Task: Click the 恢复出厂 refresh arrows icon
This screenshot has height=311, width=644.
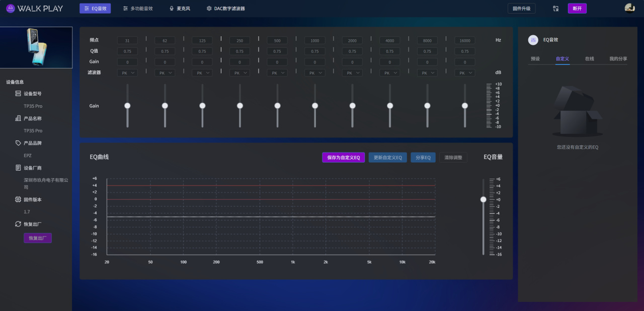Action: tap(18, 224)
